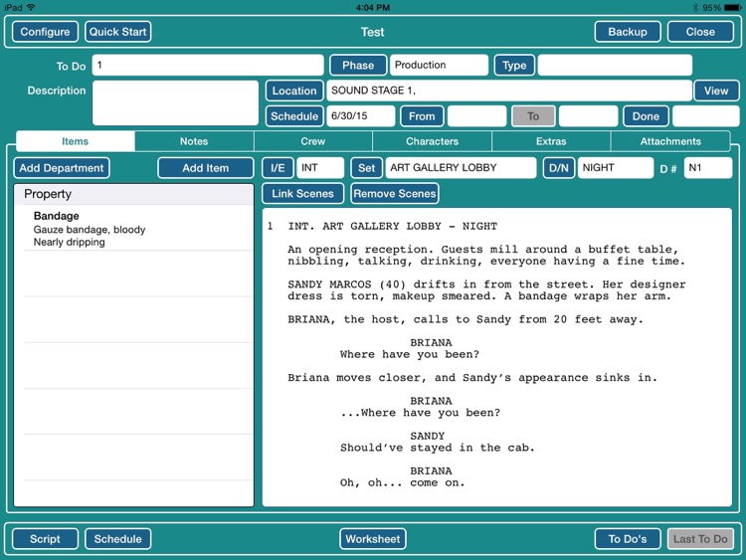Image resolution: width=746 pixels, height=560 pixels.
Task: Tap the Quick Start button
Action: click(117, 32)
